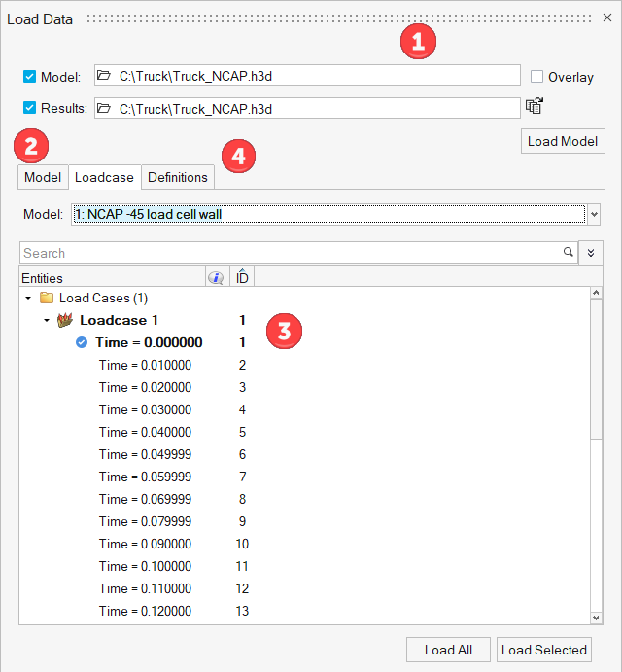This screenshot has width=622, height=672.
Task: Select Time = 0.120000 step
Action: pyautogui.click(x=145, y=611)
